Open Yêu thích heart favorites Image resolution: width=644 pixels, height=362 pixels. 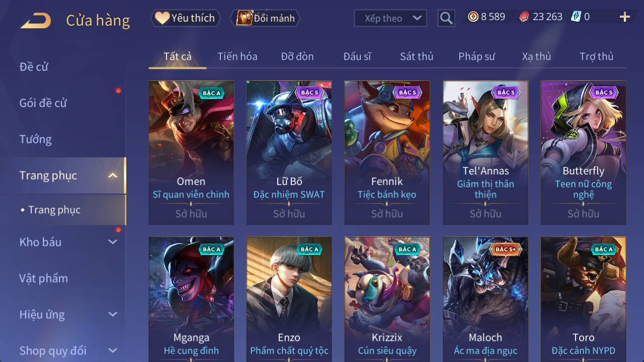(x=185, y=18)
